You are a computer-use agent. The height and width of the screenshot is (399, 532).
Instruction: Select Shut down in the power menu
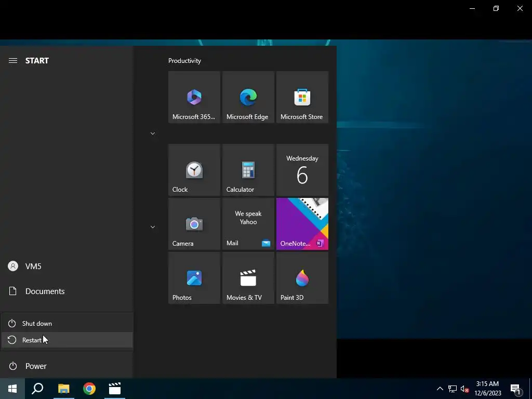pos(67,323)
